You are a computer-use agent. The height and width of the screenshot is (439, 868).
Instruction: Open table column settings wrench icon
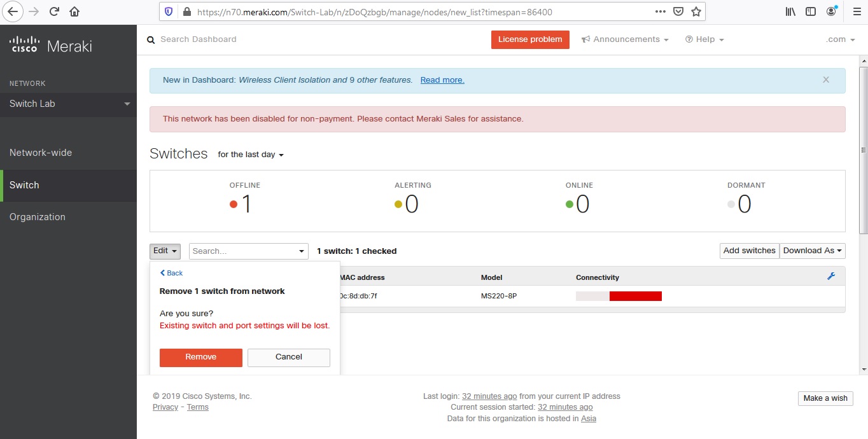coord(831,276)
